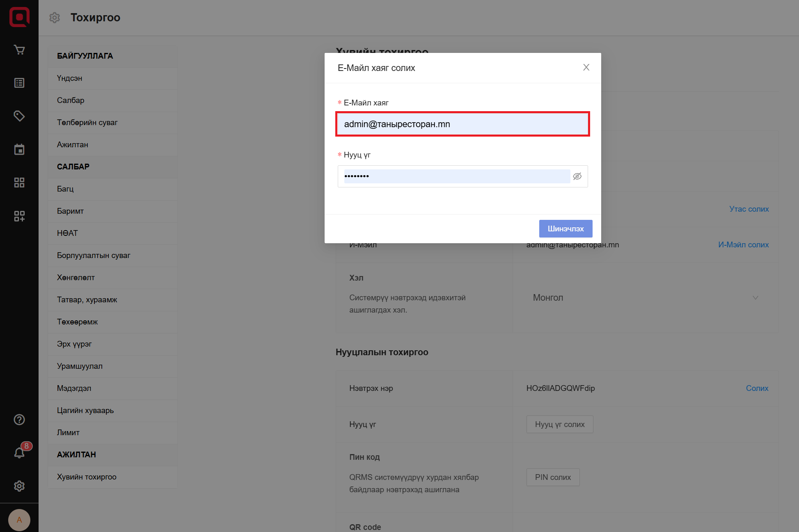Open the calendar sidebar icon
The width and height of the screenshot is (799, 532).
click(19, 149)
